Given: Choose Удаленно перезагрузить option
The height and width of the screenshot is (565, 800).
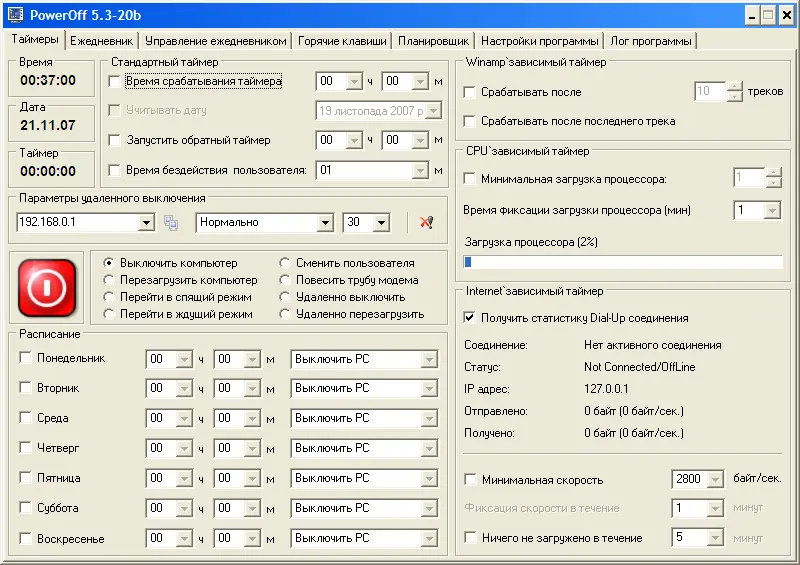Looking at the screenshot, I should [284, 314].
